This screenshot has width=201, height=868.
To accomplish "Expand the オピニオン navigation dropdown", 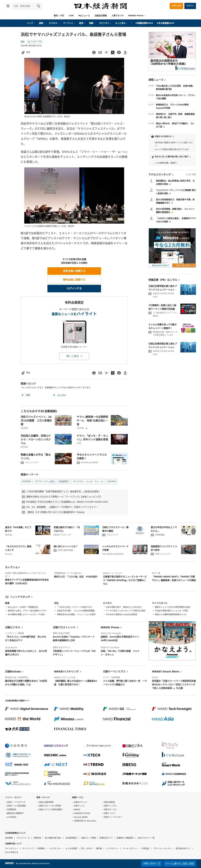I will click(x=105, y=23).
